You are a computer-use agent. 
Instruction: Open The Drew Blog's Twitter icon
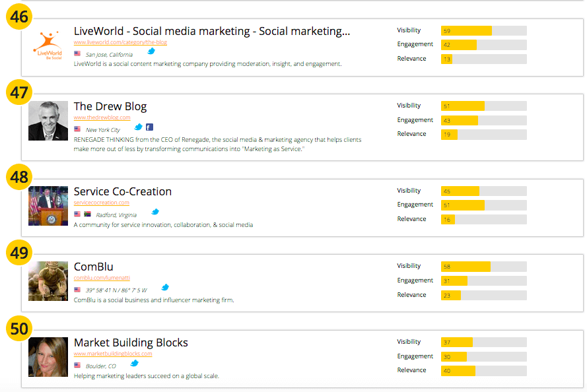139,127
